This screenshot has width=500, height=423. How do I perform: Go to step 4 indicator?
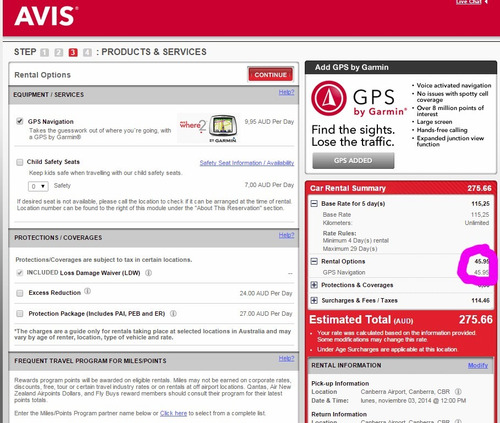[87, 52]
